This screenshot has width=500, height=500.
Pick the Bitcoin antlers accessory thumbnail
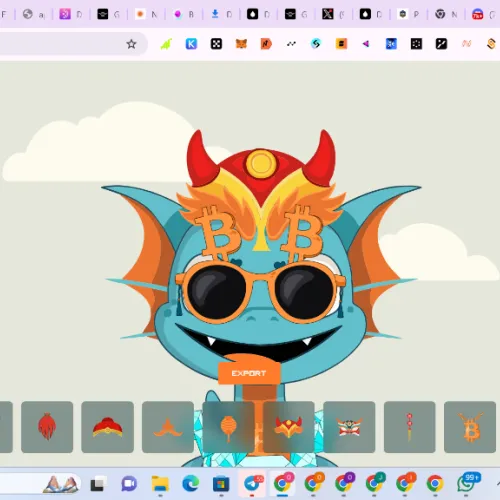tap(470, 427)
